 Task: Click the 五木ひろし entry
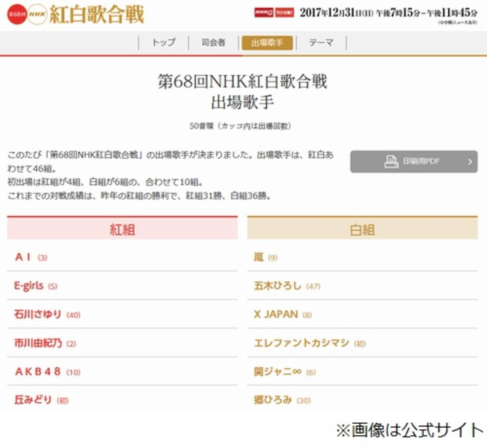(x=278, y=286)
